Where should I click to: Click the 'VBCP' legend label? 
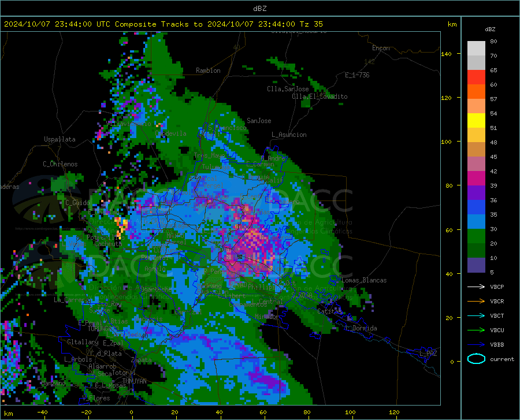[497, 287]
